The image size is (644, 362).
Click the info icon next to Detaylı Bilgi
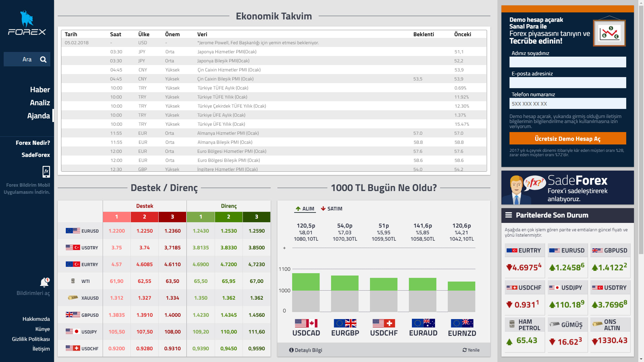[291, 350]
